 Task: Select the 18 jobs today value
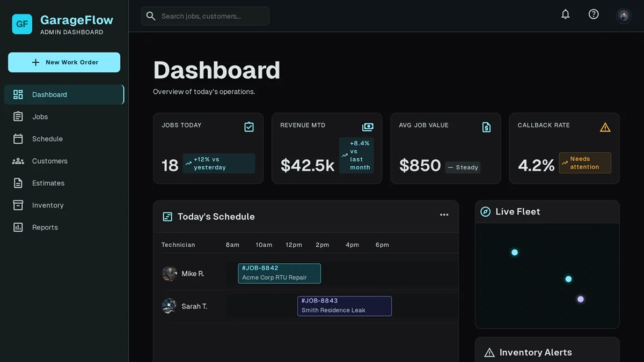point(170,165)
